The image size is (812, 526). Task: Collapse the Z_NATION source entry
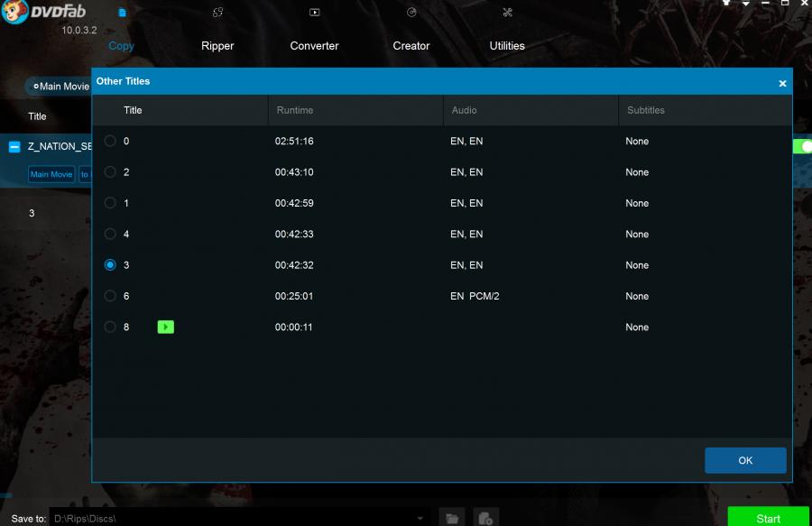[14, 147]
